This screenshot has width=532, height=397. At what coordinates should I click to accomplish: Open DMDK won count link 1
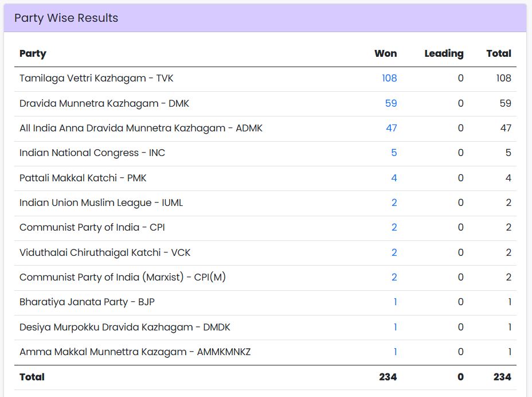[395, 327]
